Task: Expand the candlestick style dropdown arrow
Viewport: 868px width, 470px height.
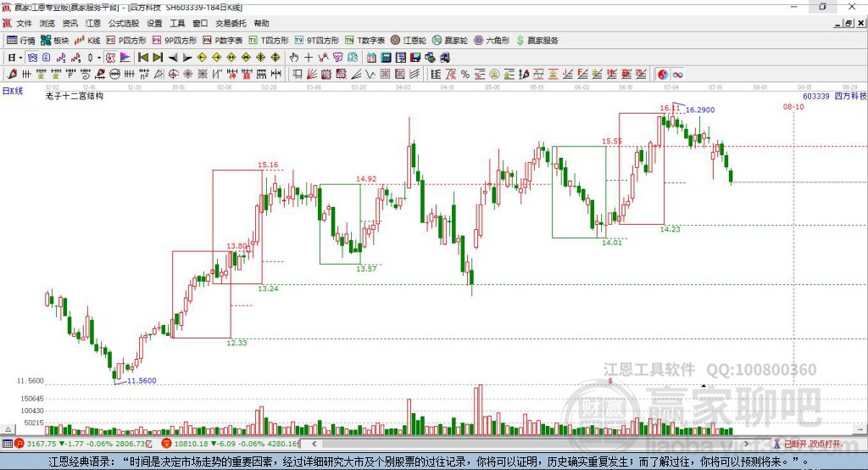Action: point(99,58)
